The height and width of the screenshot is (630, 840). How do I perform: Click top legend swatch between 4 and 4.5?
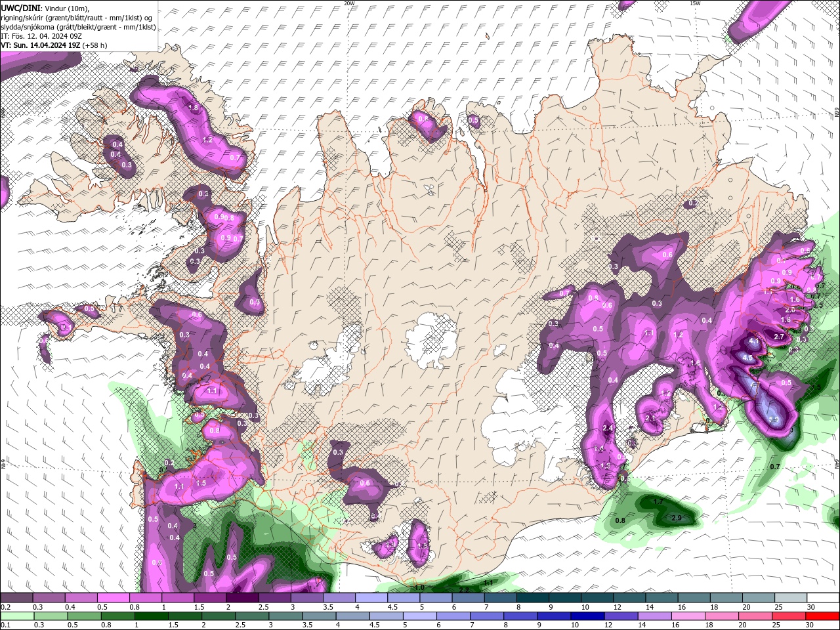point(371,598)
